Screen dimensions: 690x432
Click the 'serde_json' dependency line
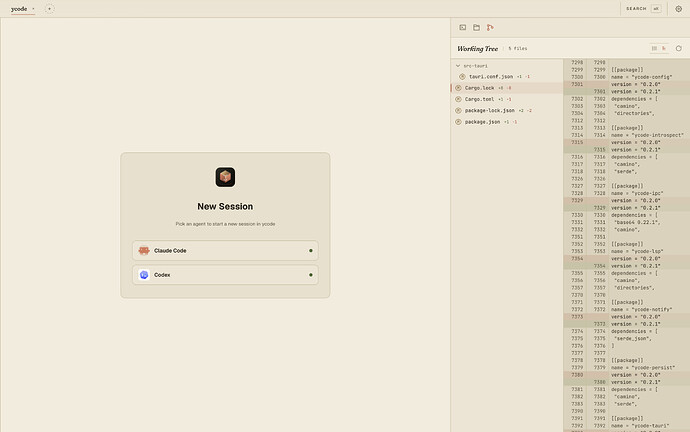point(632,338)
